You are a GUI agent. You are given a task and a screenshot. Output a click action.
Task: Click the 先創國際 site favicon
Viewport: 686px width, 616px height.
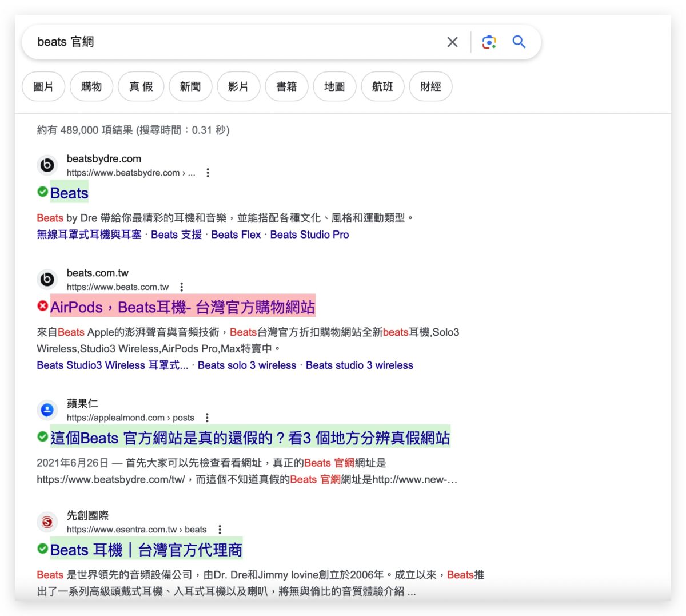(47, 522)
